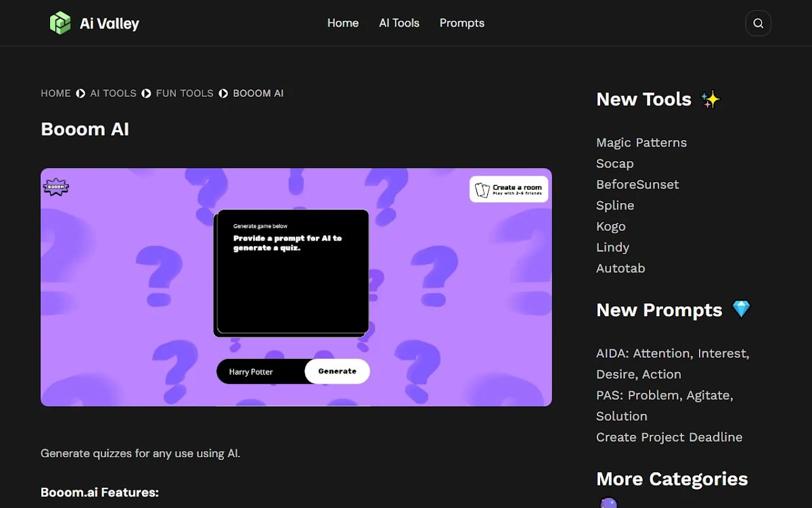Click the Booom logo badge in screenshot
This screenshot has width=812, height=508.
point(56,187)
